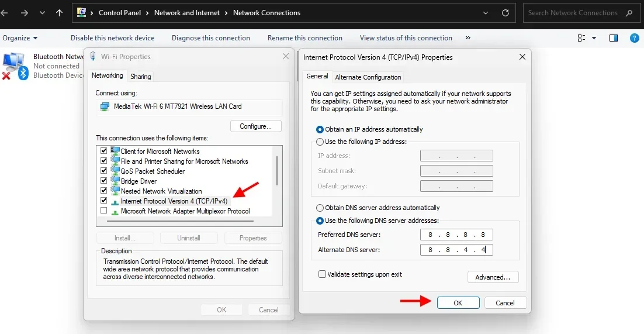Expand the address bar history dropdown

(486, 13)
